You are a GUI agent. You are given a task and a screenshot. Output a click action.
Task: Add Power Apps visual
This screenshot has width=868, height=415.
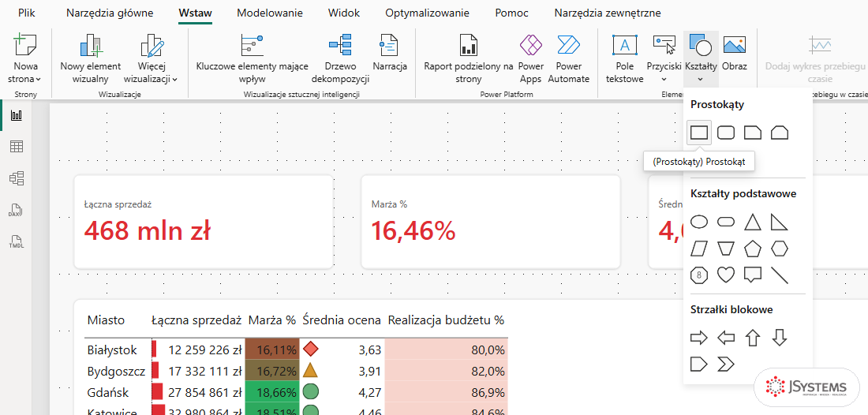(530, 58)
